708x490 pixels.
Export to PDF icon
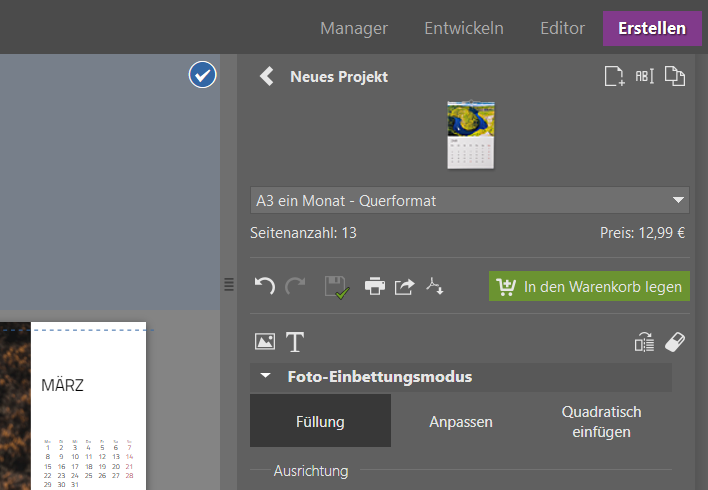[434, 287]
